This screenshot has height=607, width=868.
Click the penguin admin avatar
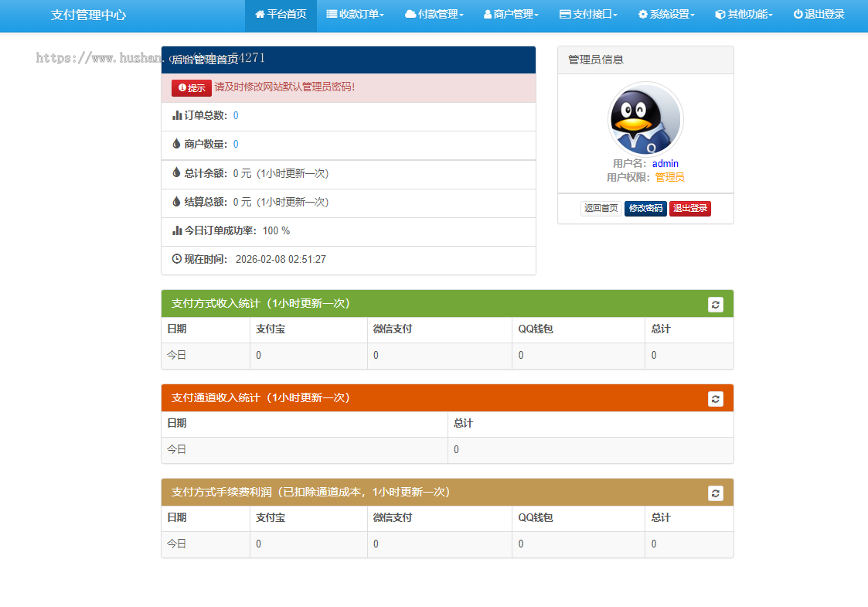tap(645, 119)
